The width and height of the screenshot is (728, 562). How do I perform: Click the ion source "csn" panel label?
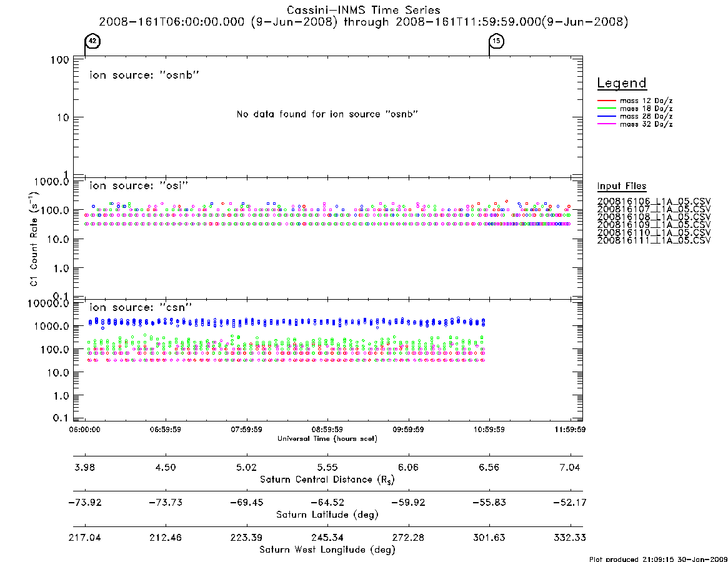(141, 307)
